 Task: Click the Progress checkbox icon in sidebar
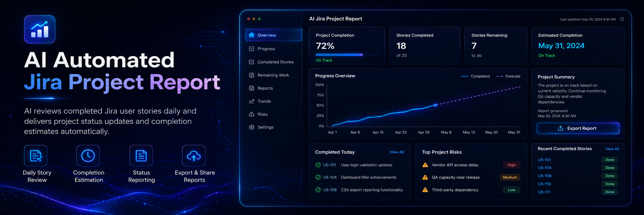(252, 49)
